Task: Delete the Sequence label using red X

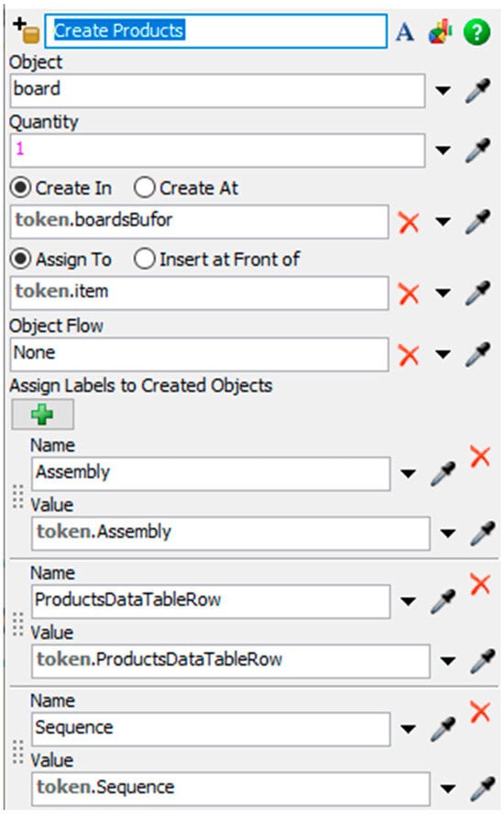Action: tap(479, 712)
